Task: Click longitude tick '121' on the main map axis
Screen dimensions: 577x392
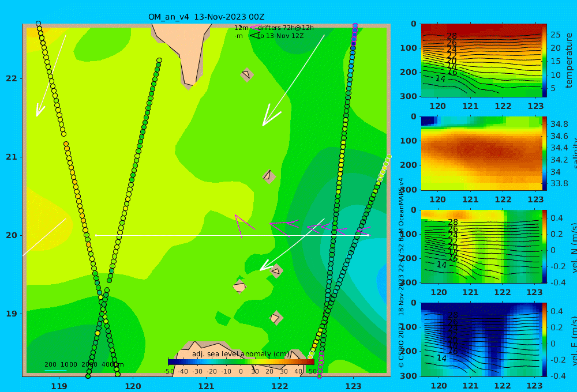Action: point(206,386)
